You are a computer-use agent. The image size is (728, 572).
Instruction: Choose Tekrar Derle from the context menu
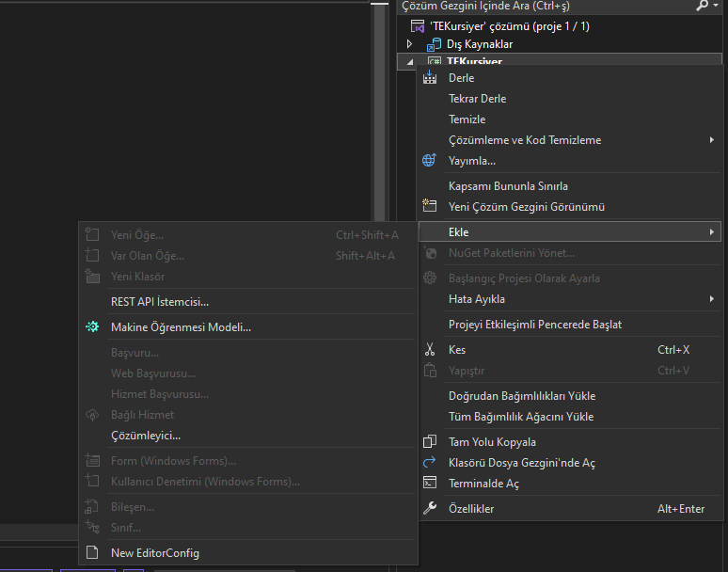(x=478, y=99)
